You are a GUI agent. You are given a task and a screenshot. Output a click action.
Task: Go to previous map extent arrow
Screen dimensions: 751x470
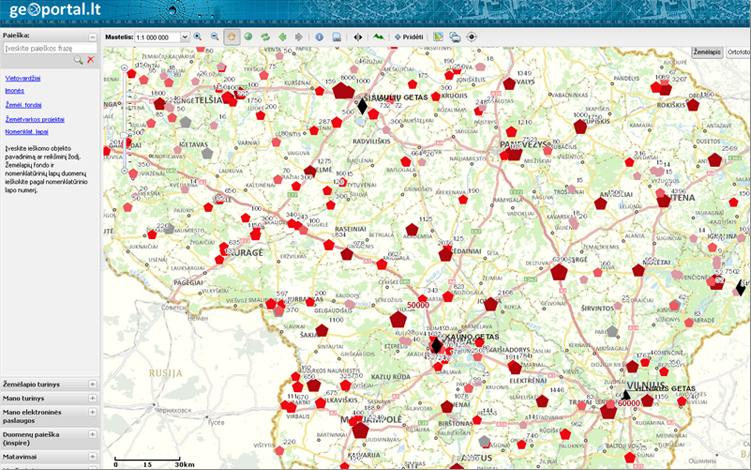click(x=283, y=37)
